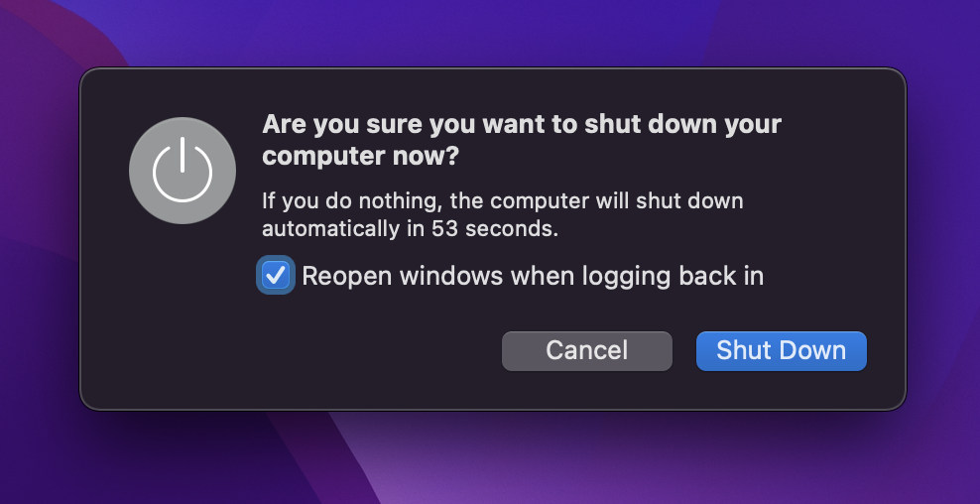
Task: Click the white power symbol inside the circle
Action: [x=182, y=169]
